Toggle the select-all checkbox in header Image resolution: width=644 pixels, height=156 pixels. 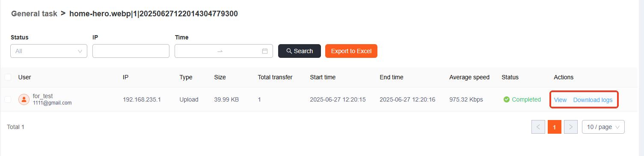[x=8, y=77]
